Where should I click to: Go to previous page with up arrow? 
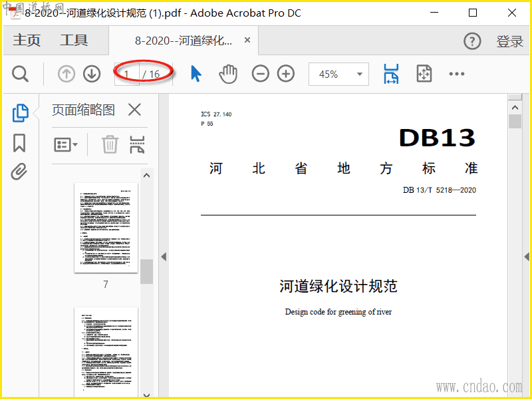click(66, 74)
